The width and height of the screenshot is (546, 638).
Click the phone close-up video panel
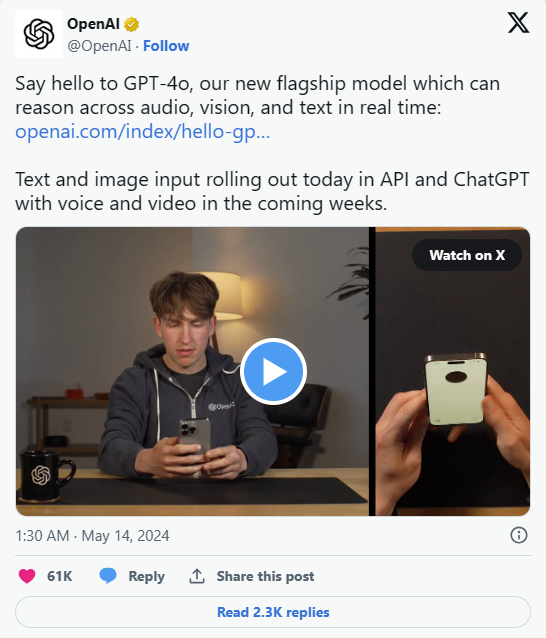pyautogui.click(x=452, y=372)
